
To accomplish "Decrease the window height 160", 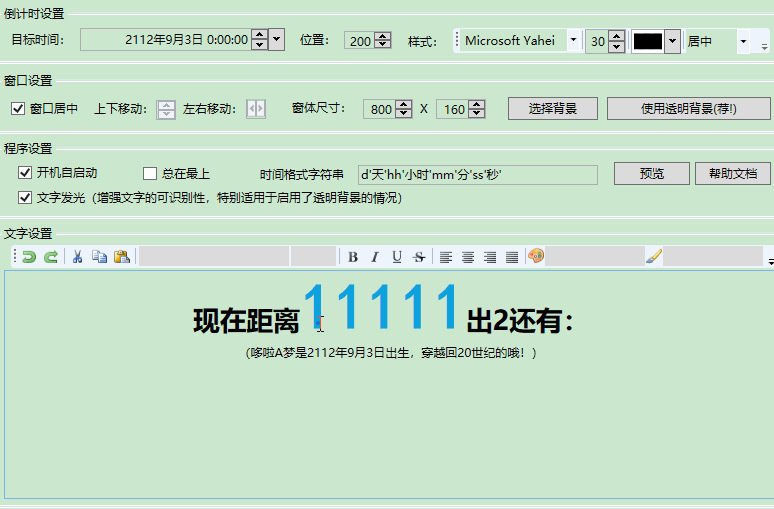I will point(477,114).
